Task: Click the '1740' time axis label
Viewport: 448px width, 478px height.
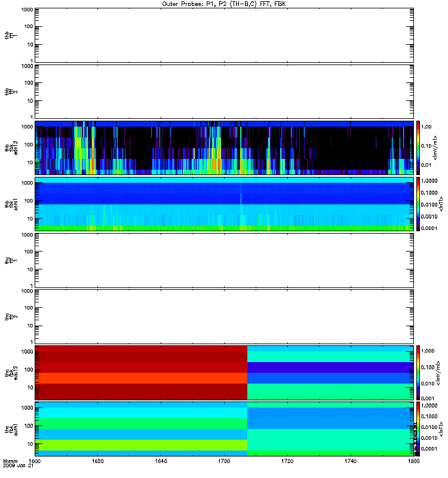Action: [351, 461]
